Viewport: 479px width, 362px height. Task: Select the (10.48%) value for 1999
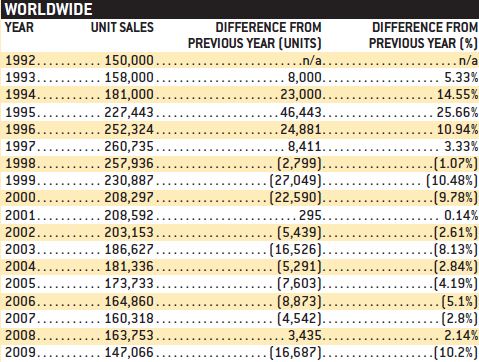click(x=452, y=181)
